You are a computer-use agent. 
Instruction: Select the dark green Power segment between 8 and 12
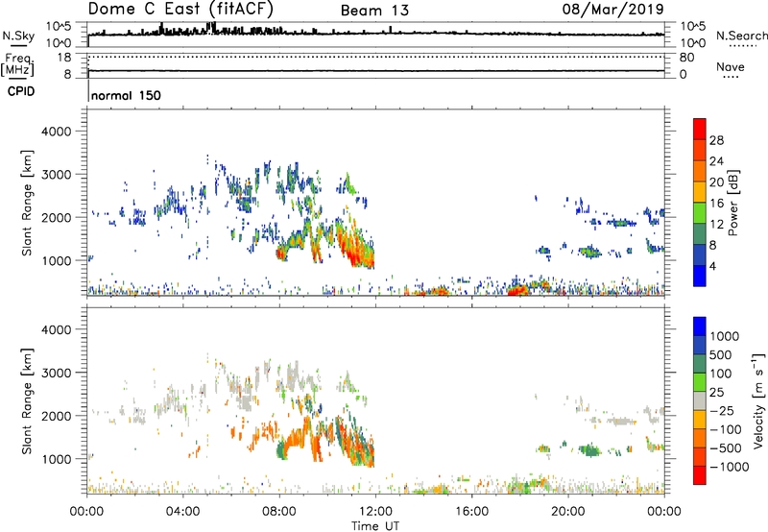[700, 233]
